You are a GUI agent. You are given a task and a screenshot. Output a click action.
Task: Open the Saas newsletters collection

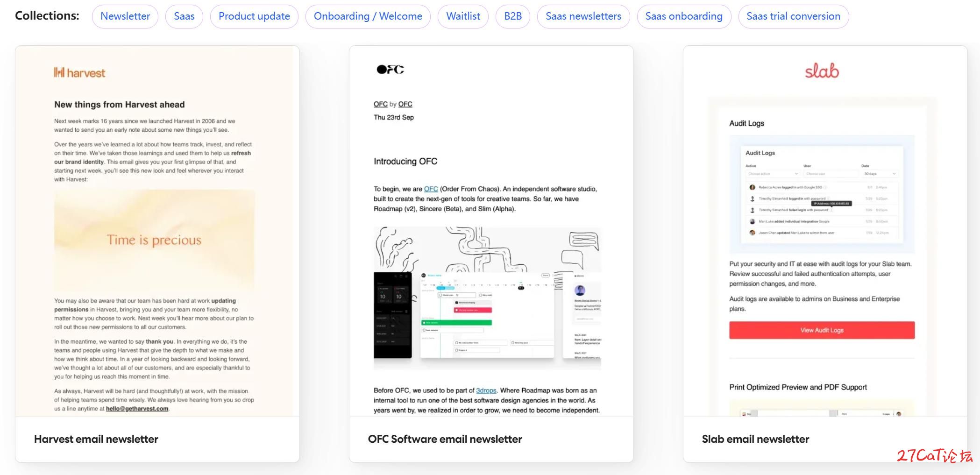coord(583,16)
